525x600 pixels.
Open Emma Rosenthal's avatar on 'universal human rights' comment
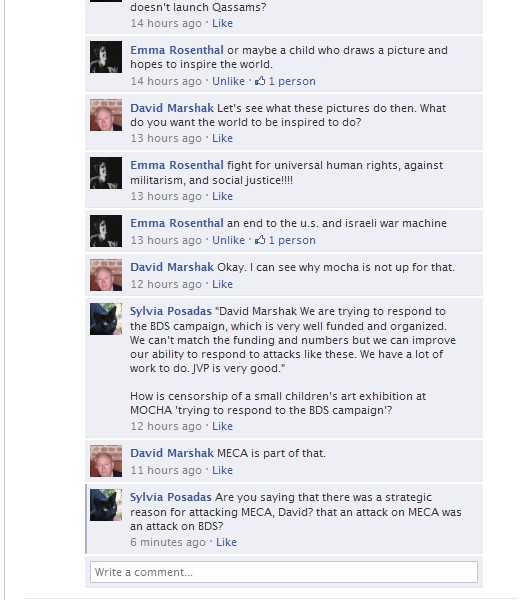pos(106,173)
